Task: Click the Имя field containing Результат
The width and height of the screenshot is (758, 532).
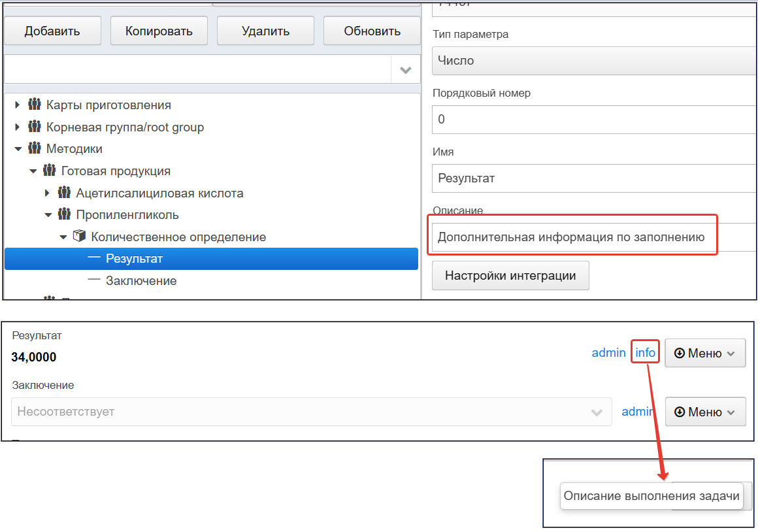Action: [x=595, y=178]
